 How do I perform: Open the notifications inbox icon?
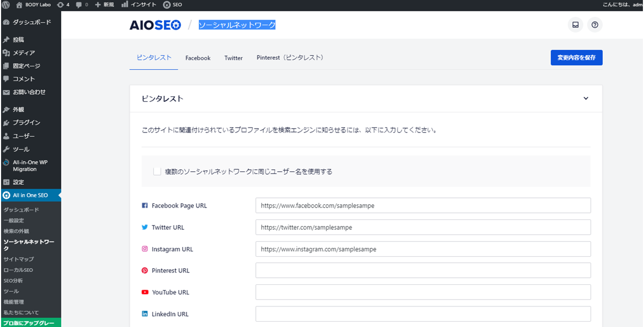575,25
